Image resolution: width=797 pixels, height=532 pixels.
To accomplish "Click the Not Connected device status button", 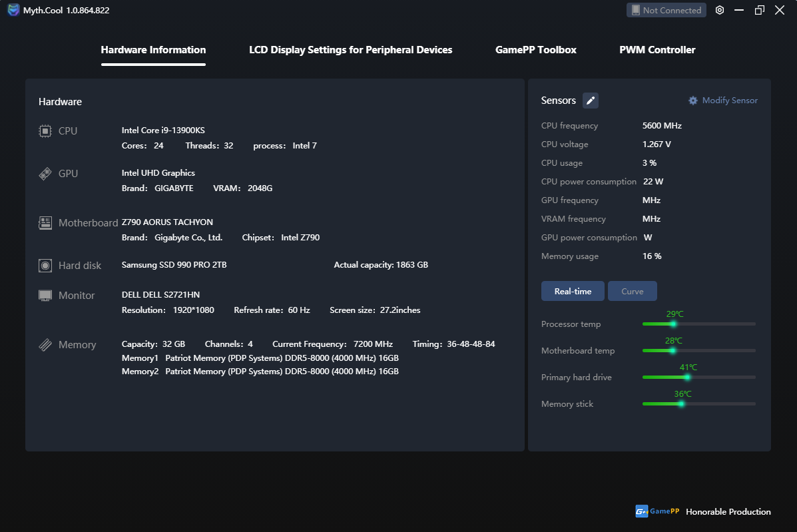I will pos(666,10).
